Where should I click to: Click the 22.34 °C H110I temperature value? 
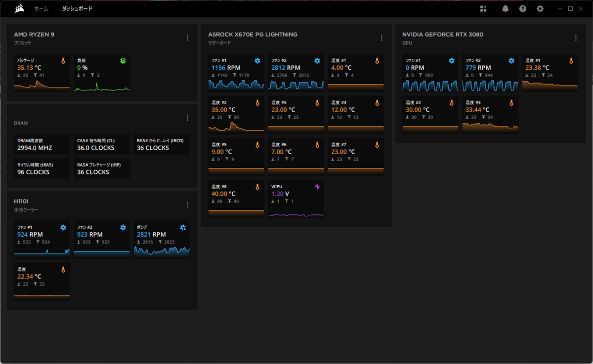point(29,277)
